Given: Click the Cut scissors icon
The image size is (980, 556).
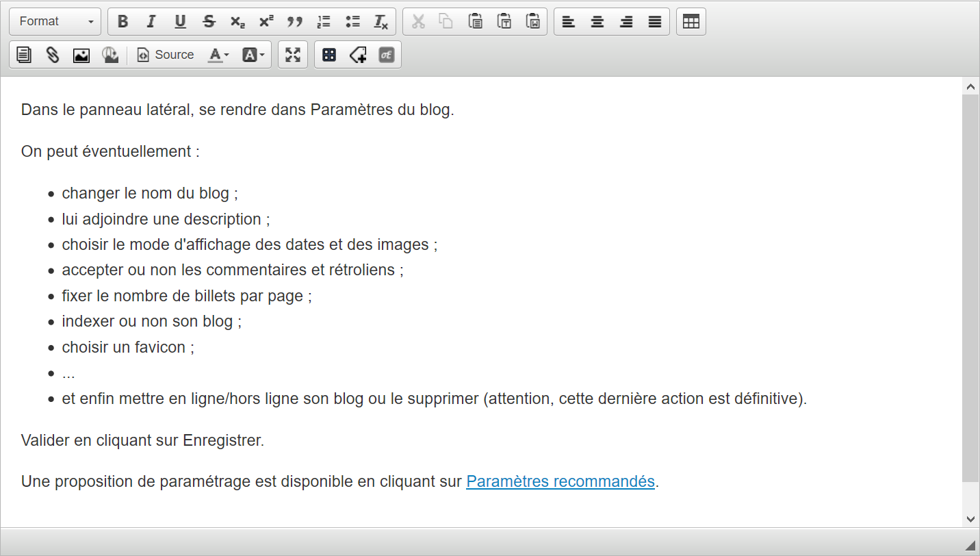Looking at the screenshot, I should (x=418, y=21).
